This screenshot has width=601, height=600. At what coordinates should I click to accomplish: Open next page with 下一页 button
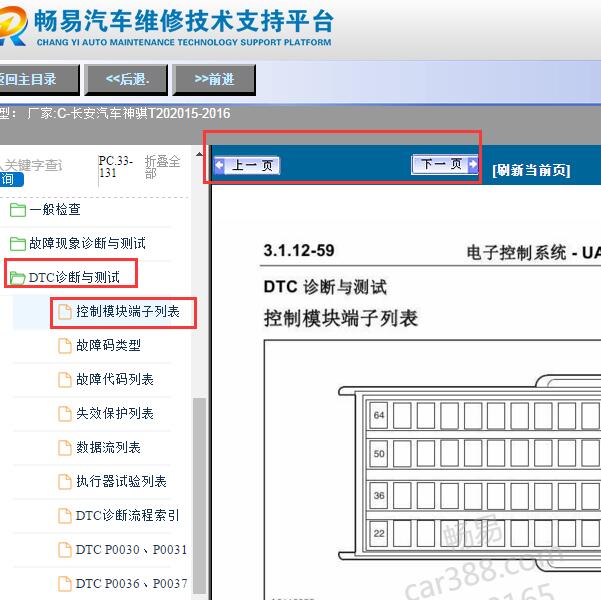tap(445, 164)
